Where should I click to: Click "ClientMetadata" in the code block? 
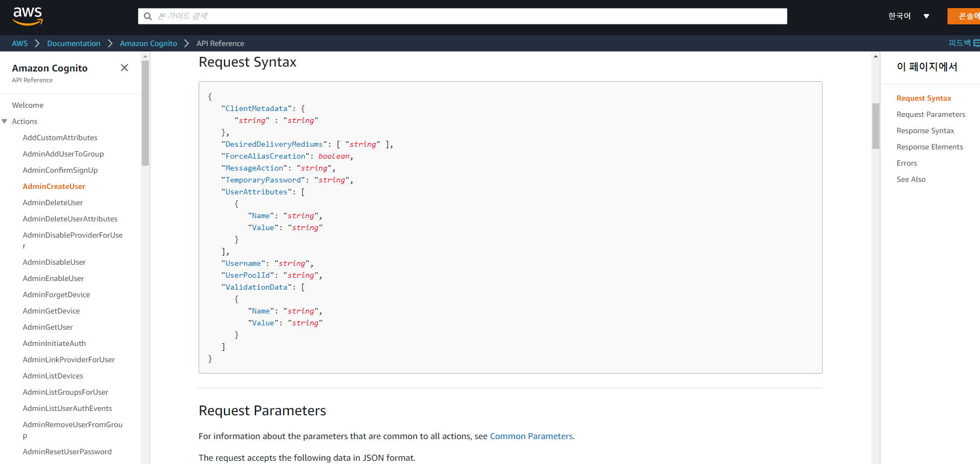pyautogui.click(x=256, y=109)
